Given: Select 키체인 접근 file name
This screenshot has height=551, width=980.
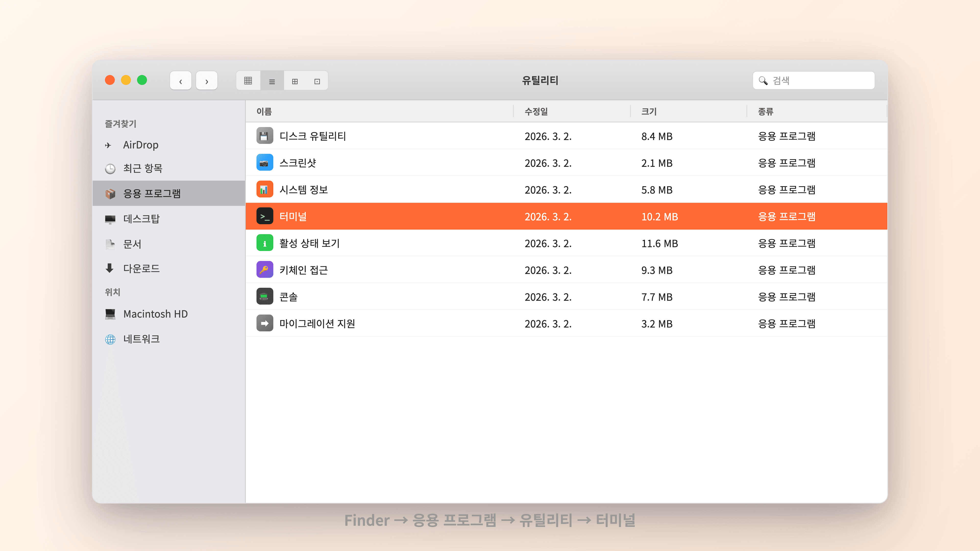Looking at the screenshot, I should point(304,270).
